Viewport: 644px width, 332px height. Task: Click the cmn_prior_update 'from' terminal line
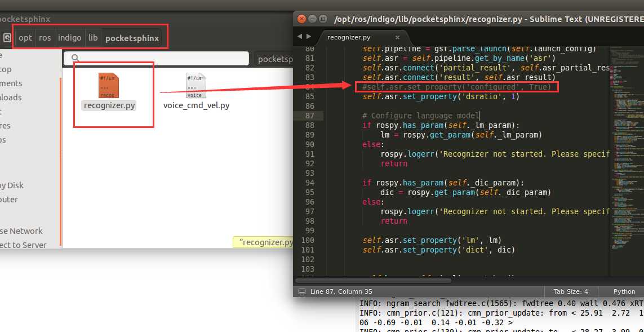point(501,313)
